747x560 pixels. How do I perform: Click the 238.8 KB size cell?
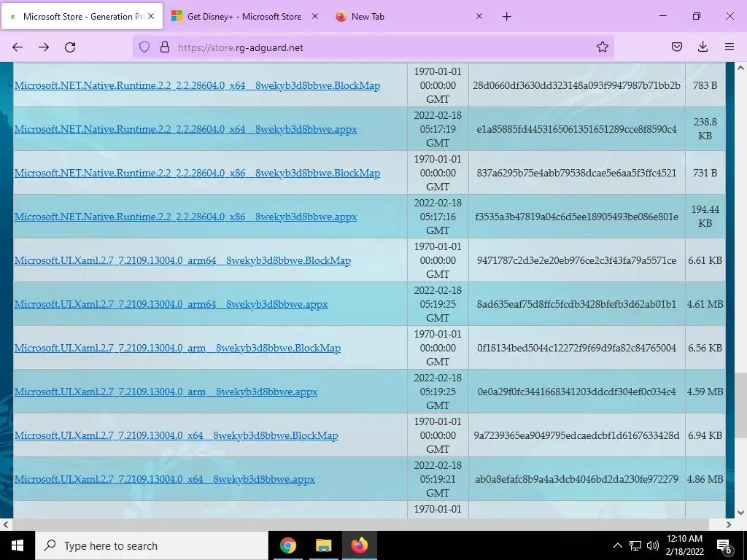click(705, 129)
